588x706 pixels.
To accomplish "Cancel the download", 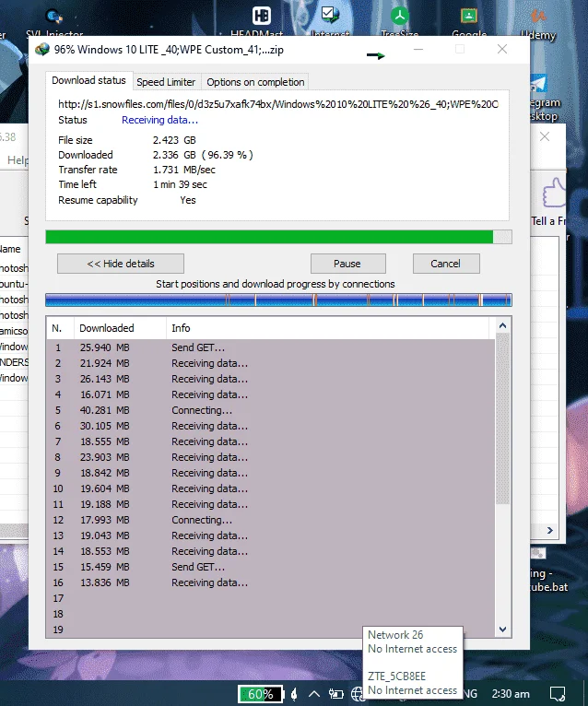I will pyautogui.click(x=446, y=264).
